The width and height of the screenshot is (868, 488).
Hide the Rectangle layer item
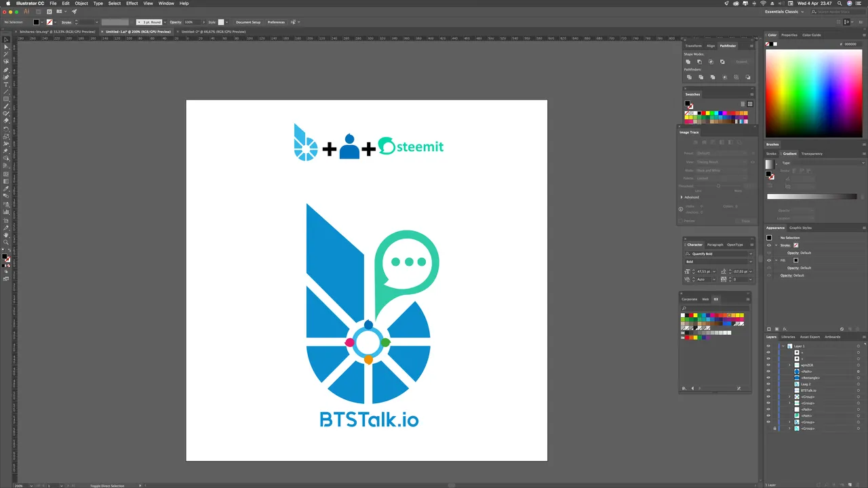(768, 378)
